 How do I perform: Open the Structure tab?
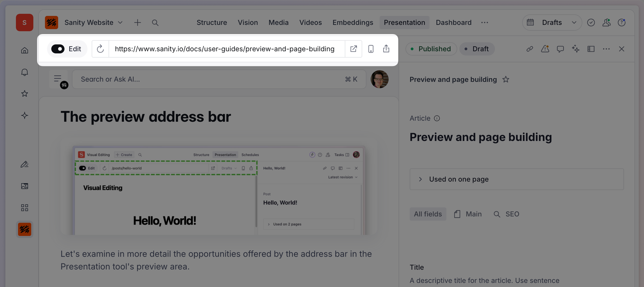[x=211, y=22]
